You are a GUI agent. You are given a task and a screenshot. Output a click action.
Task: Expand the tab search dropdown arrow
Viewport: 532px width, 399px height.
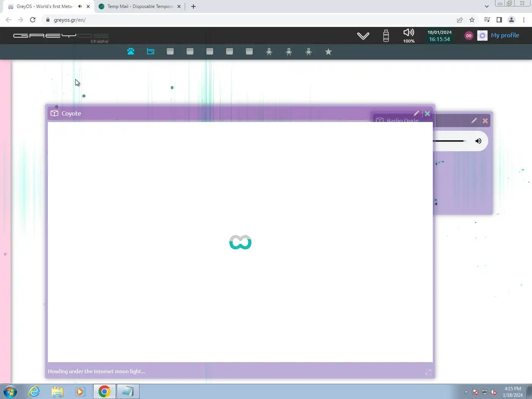(487, 6)
